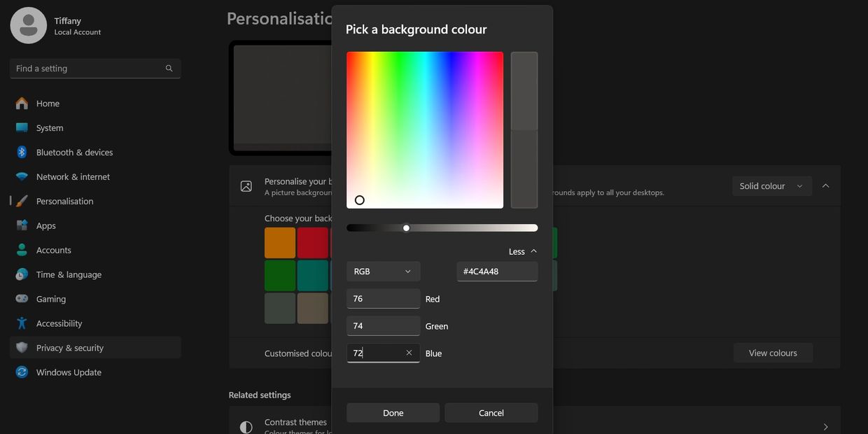Screen dimensions: 868x434
Task: Cancel the background colour picker dialog
Action: 491,413
